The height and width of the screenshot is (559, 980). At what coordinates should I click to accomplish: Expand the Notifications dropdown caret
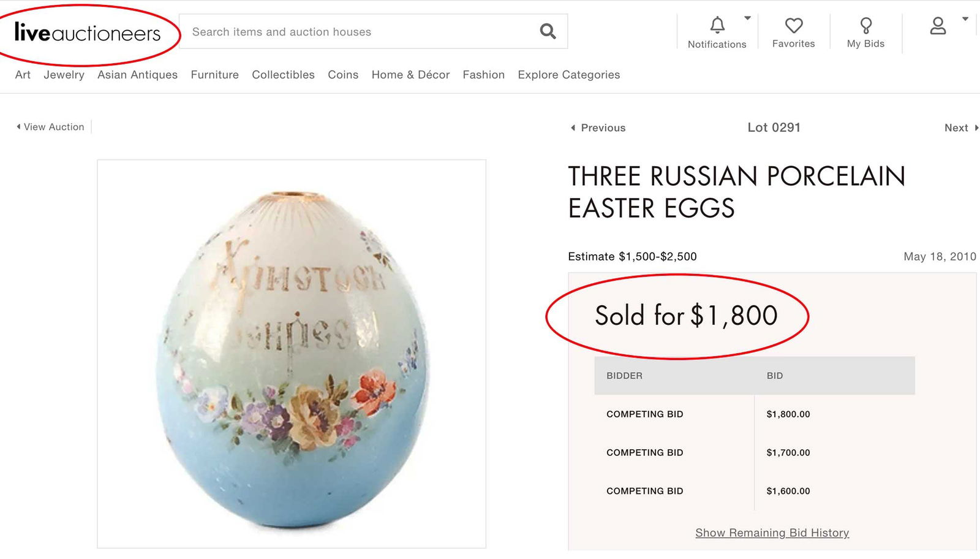(748, 17)
